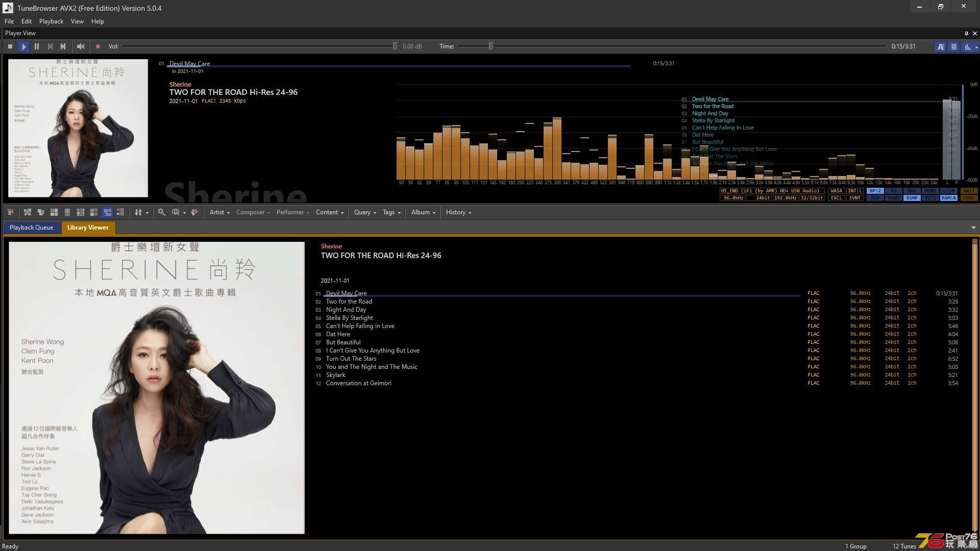Toggle the RAND shuffle indicator

click(894, 198)
